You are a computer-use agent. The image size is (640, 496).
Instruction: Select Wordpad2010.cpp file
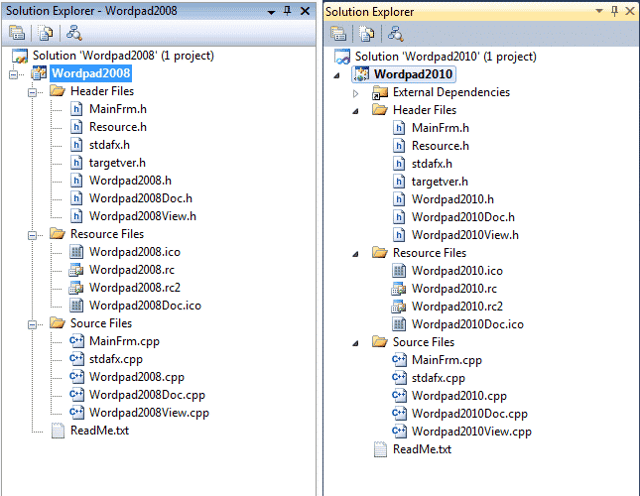click(x=459, y=396)
